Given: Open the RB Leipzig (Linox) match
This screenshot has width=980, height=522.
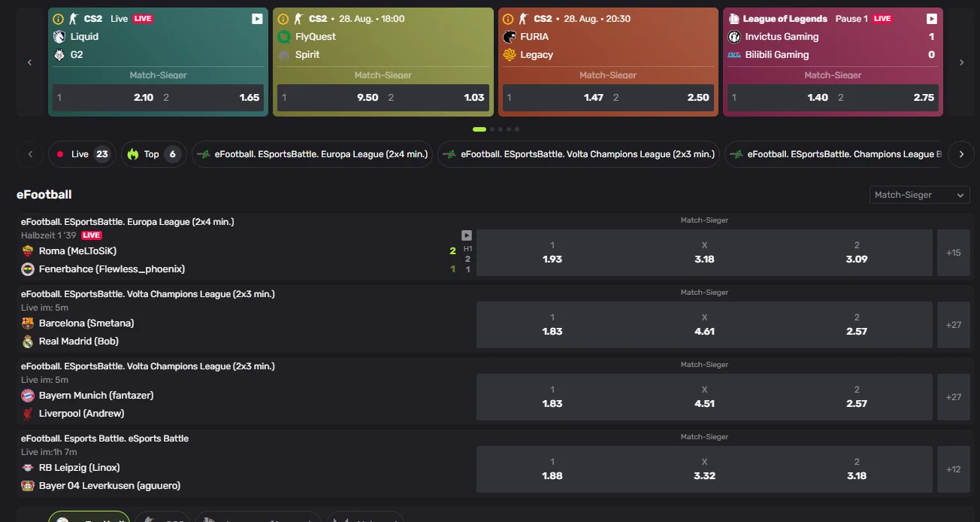Looking at the screenshot, I should (x=80, y=468).
